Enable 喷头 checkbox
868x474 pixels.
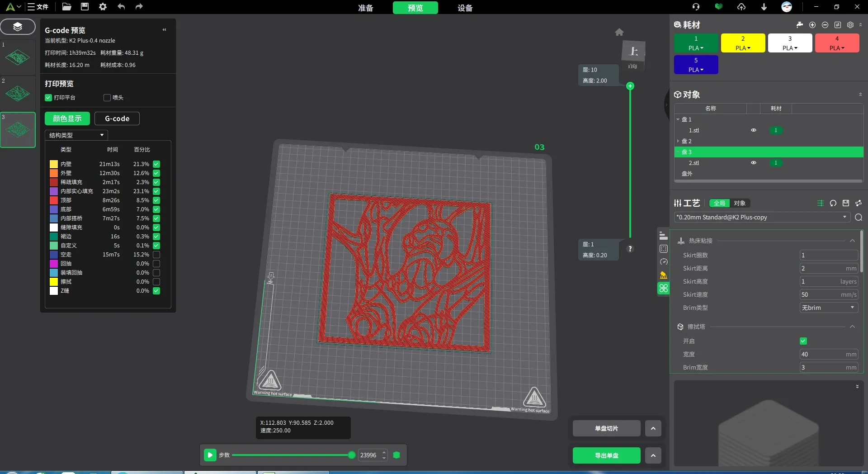pyautogui.click(x=107, y=98)
